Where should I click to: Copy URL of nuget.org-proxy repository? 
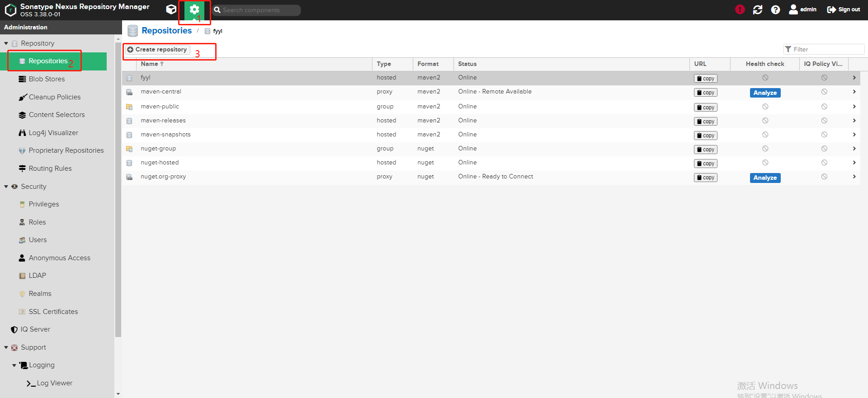coord(706,178)
